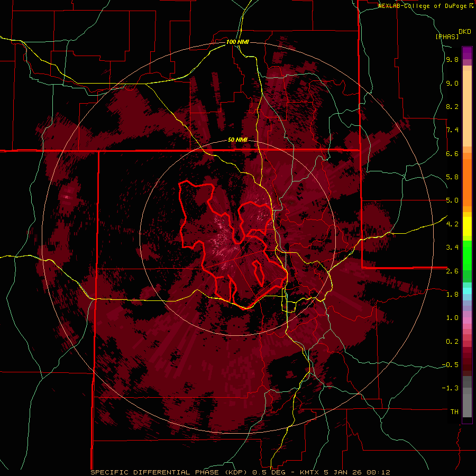Click the 8.2 value on color scale

452,106
